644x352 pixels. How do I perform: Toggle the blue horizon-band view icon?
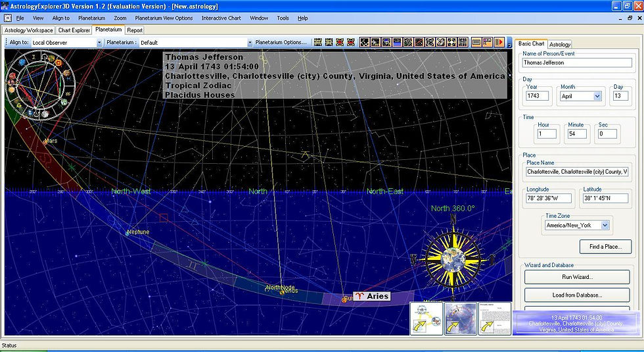(397, 42)
